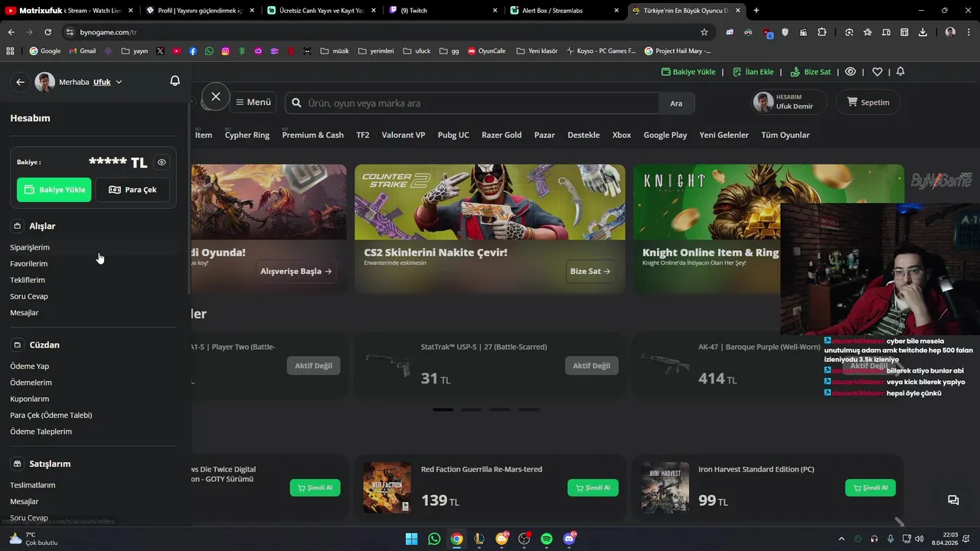980x551 pixels.
Task: Select Ödeme Yap under Cüzdan
Action: tap(30, 366)
